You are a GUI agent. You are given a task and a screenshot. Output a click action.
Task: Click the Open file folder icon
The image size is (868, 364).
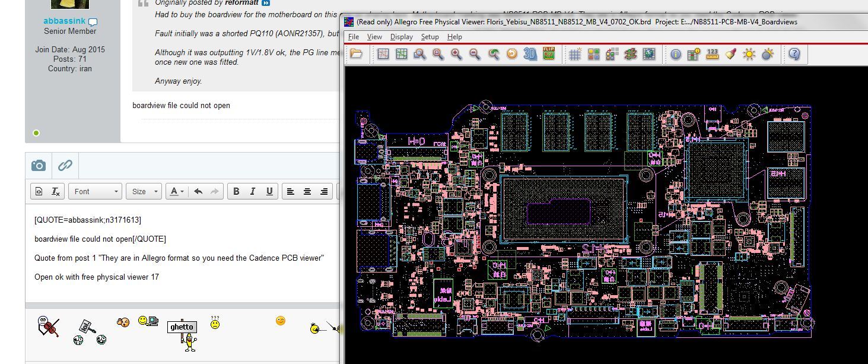pos(356,54)
